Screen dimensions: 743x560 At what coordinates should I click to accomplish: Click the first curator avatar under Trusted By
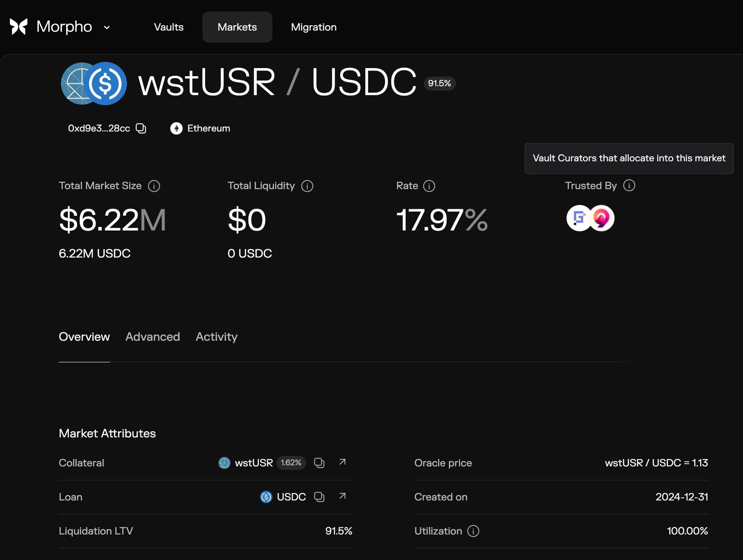pyautogui.click(x=578, y=218)
